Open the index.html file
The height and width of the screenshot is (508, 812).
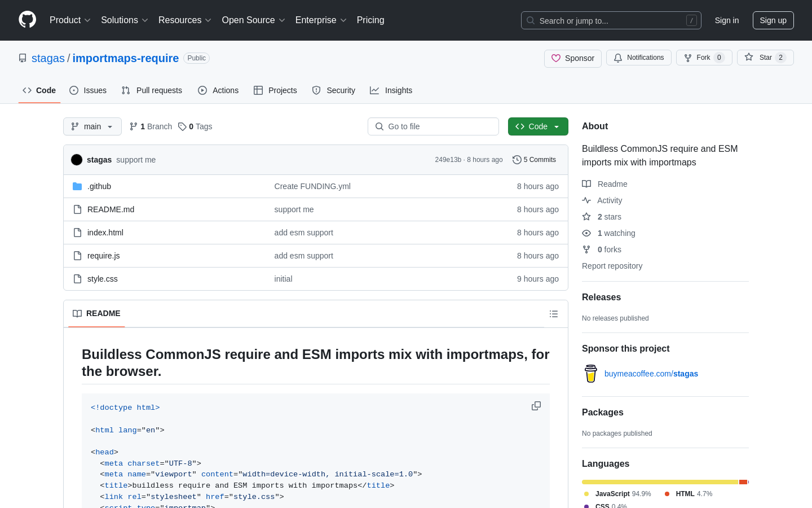click(105, 233)
